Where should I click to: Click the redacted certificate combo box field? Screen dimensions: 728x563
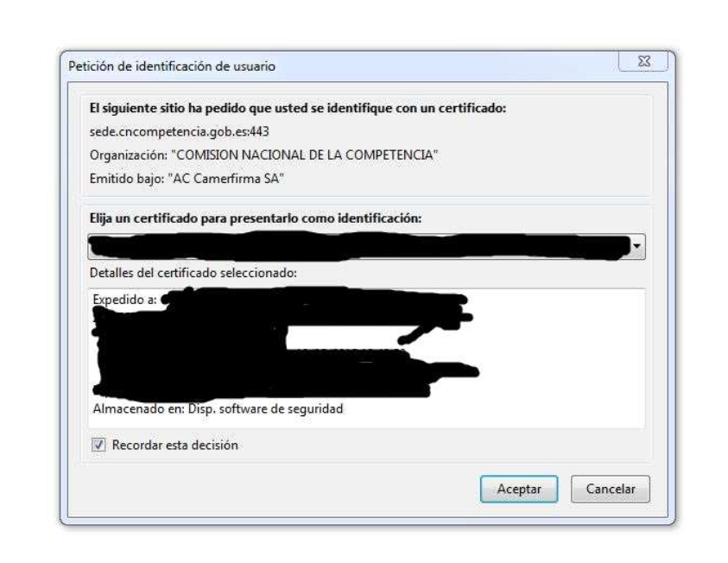366,247
